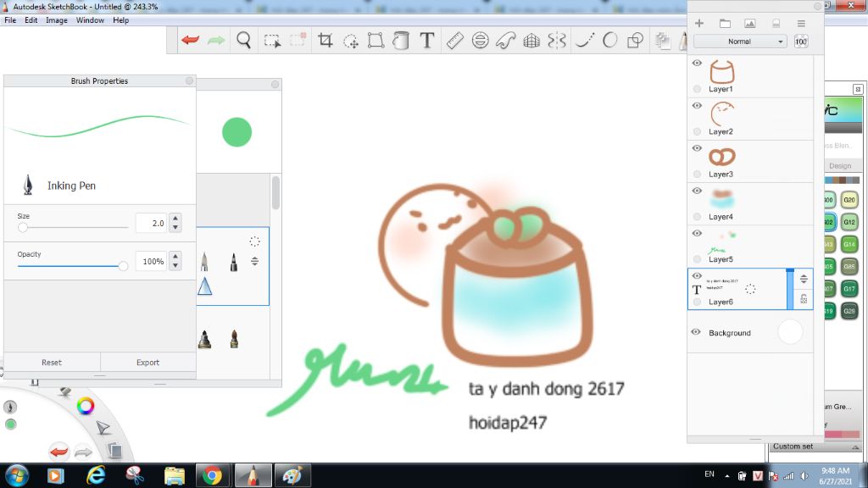Click the Layer3 lock circle

[697, 175]
